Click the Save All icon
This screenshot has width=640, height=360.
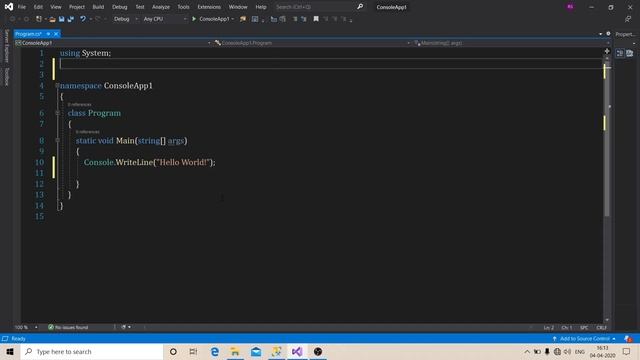[71, 19]
